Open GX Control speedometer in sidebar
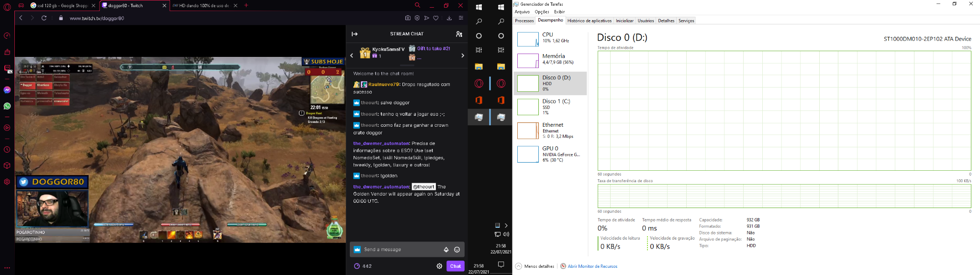The height and width of the screenshot is (275, 980). [7, 36]
